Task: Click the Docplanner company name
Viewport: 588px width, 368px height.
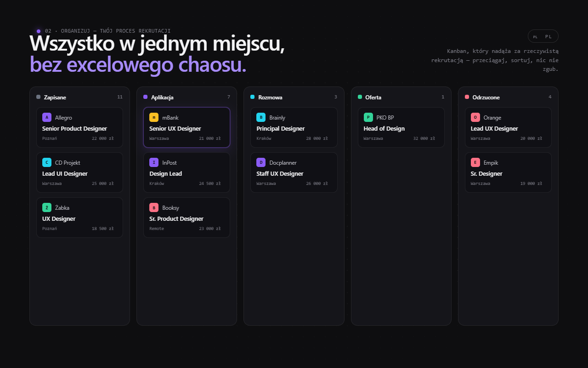Action: [x=283, y=163]
